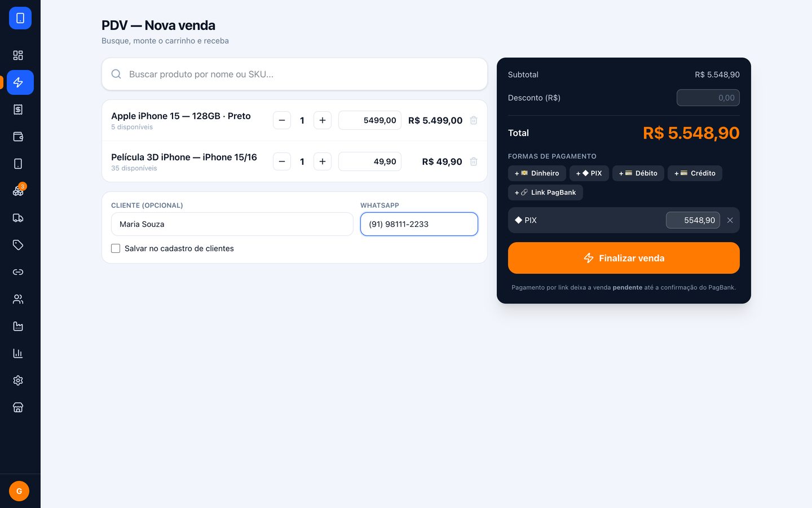Select the lightning bolt PDV sidebar icon
Screen dimensions: 812x508
coord(20,82)
